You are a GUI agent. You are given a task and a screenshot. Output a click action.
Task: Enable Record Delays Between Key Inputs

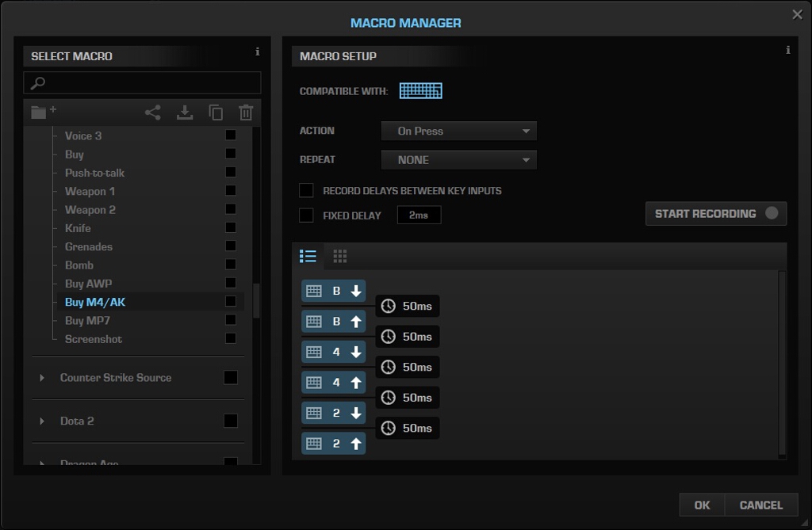(x=306, y=190)
